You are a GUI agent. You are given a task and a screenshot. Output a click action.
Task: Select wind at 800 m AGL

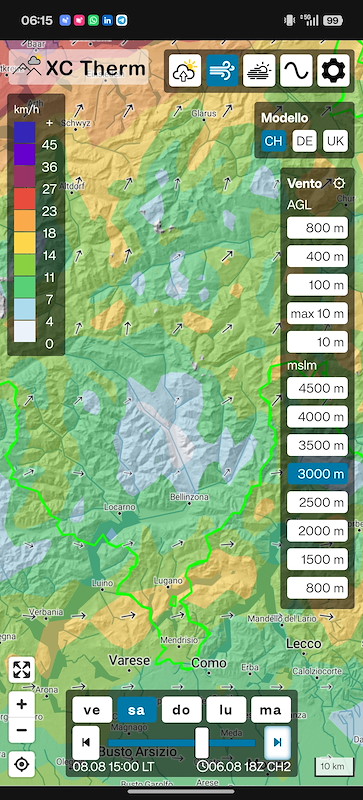click(x=317, y=228)
